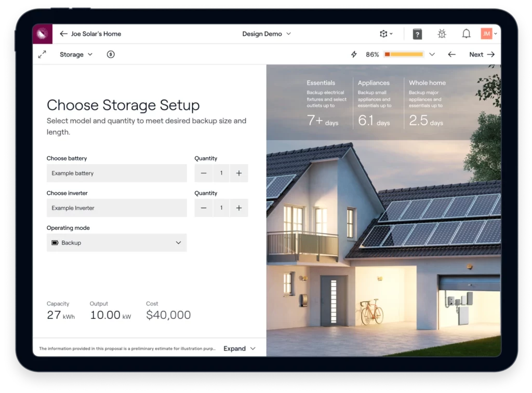Go to previous step with left arrow
Viewport: 532px width, 393px height.
(451, 55)
